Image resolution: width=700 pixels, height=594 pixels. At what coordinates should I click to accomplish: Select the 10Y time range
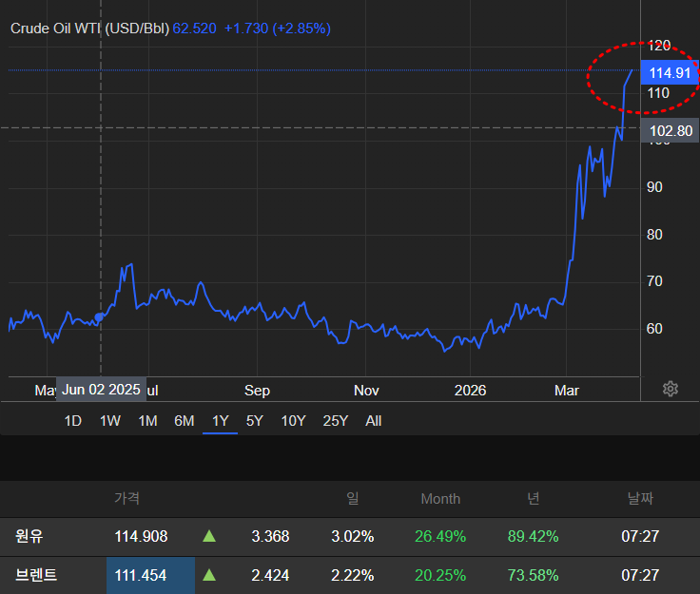point(293,421)
